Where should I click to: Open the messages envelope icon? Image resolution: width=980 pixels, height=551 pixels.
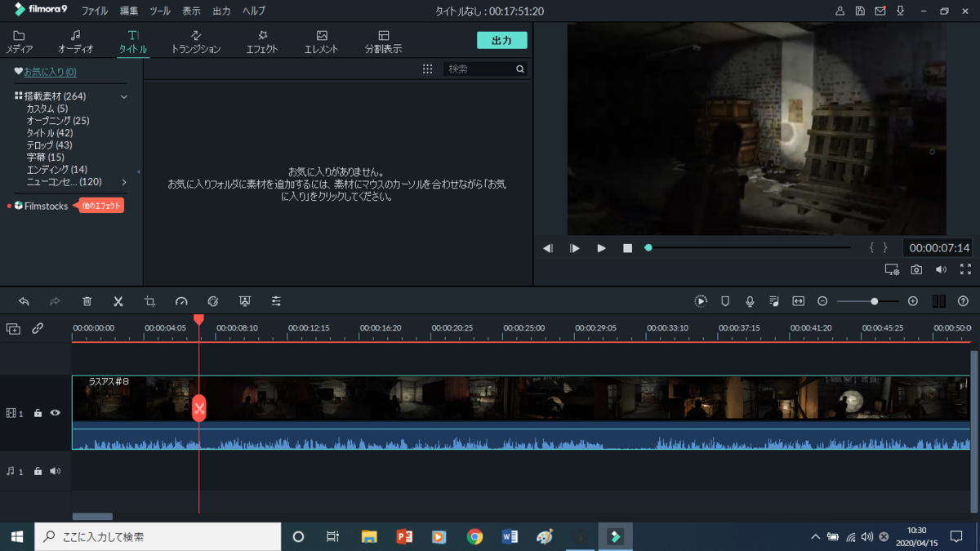[x=880, y=11]
